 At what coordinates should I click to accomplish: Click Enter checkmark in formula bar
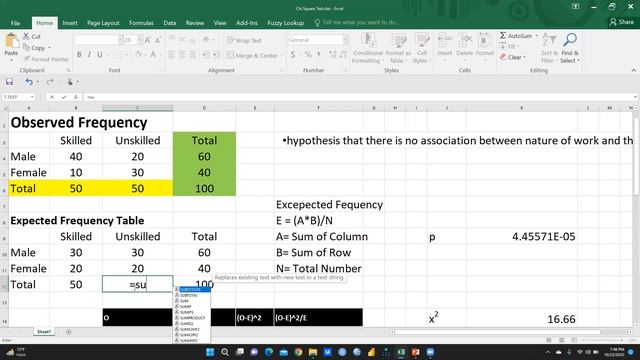coord(64,97)
